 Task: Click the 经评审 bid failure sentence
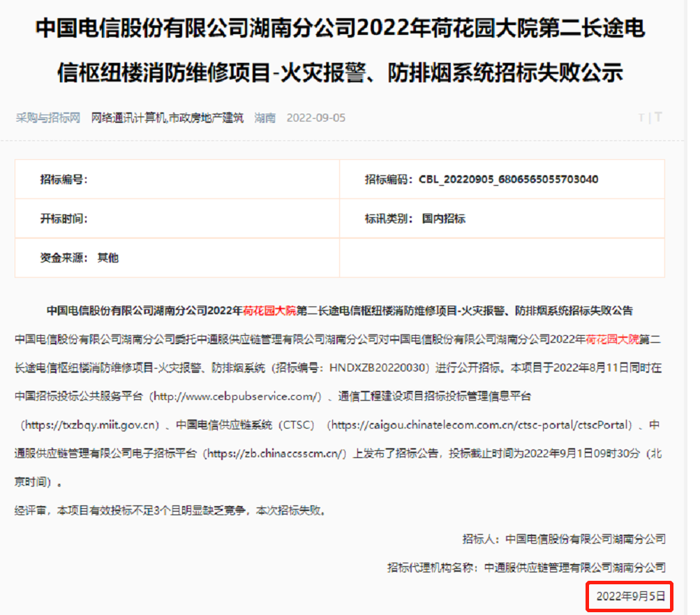click(x=170, y=510)
